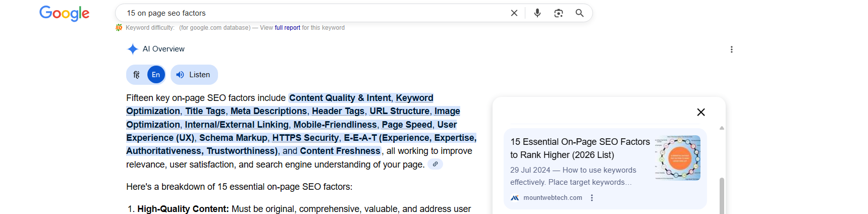Click the AI Overview sparkle icon
The image size is (868, 214).
(x=133, y=49)
